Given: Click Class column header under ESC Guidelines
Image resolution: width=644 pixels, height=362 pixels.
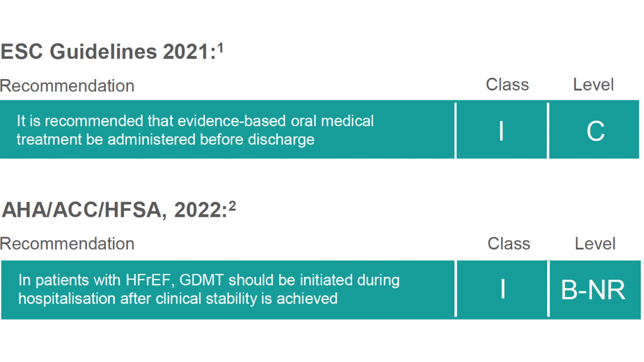Looking at the screenshot, I should pos(507,85).
